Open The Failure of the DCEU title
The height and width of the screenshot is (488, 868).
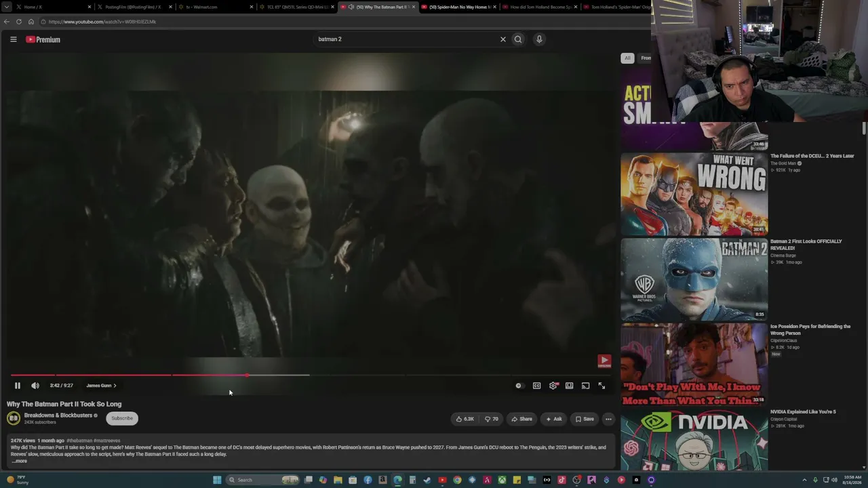[812, 156]
